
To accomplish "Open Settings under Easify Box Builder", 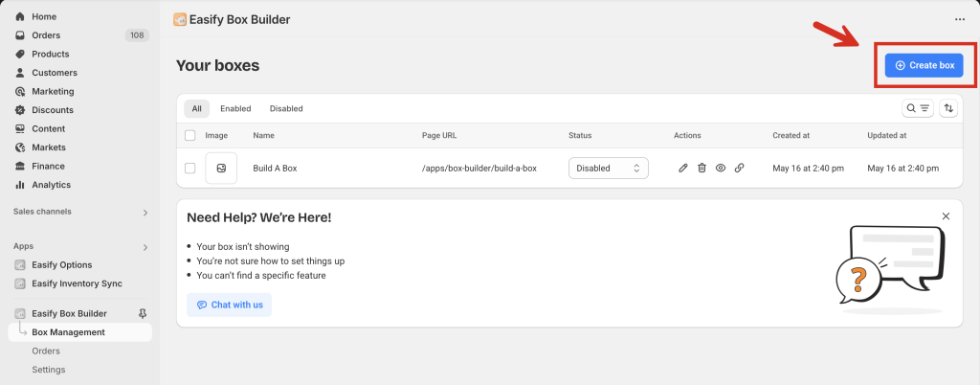I will point(49,370).
